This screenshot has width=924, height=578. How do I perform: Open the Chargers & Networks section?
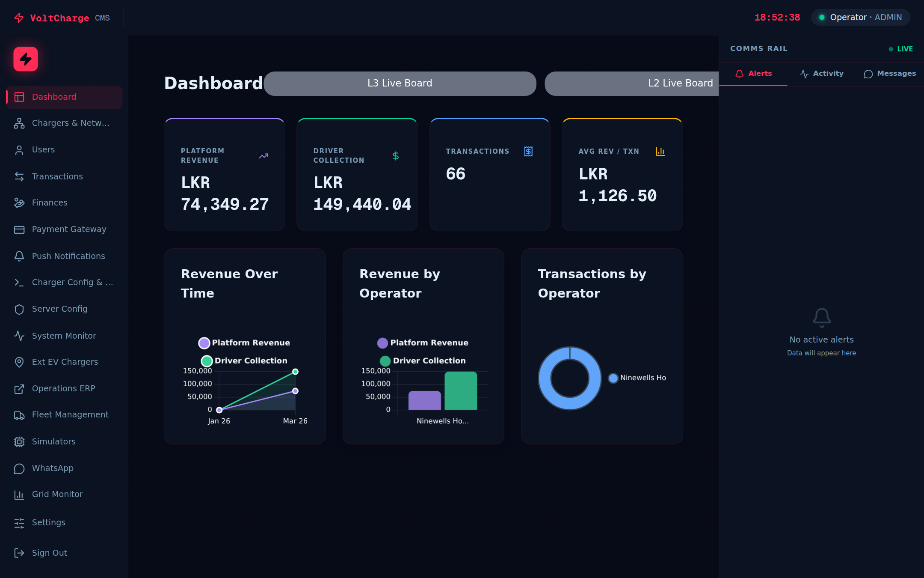[x=64, y=123]
